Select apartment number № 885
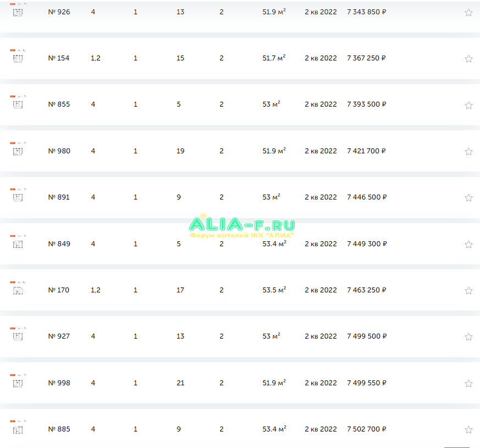This screenshot has width=480, height=448. coord(59,429)
